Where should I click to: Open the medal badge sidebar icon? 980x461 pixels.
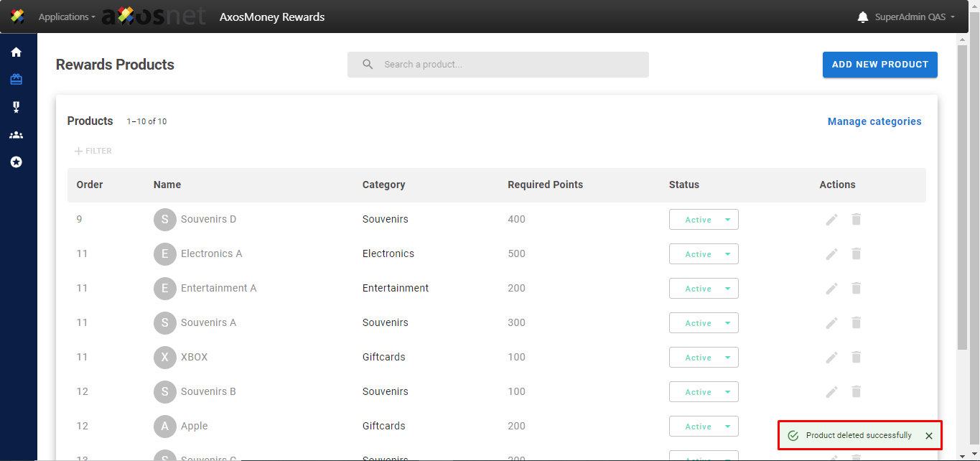click(16, 107)
